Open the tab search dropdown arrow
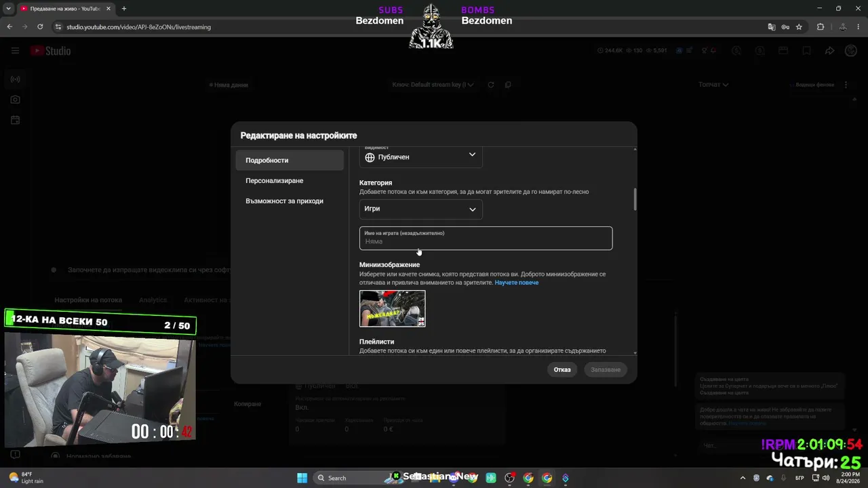Image resolution: width=868 pixels, height=488 pixels. pos(9,8)
